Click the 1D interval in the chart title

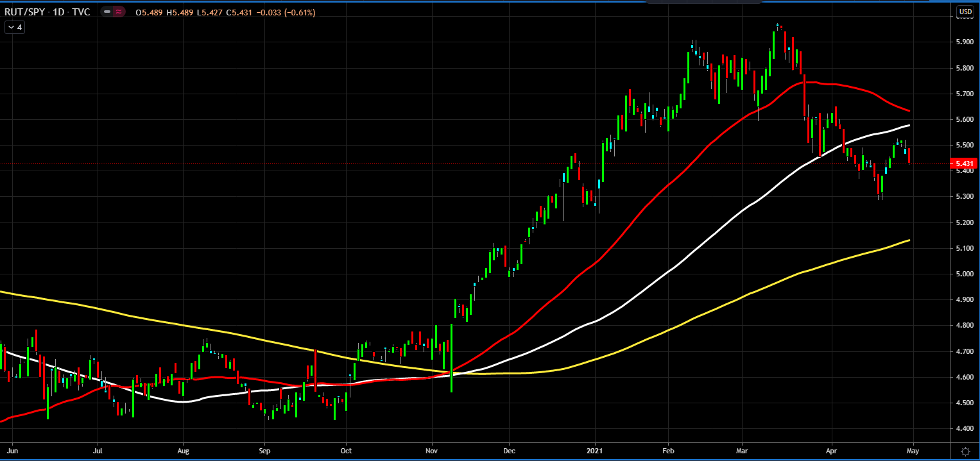point(58,12)
